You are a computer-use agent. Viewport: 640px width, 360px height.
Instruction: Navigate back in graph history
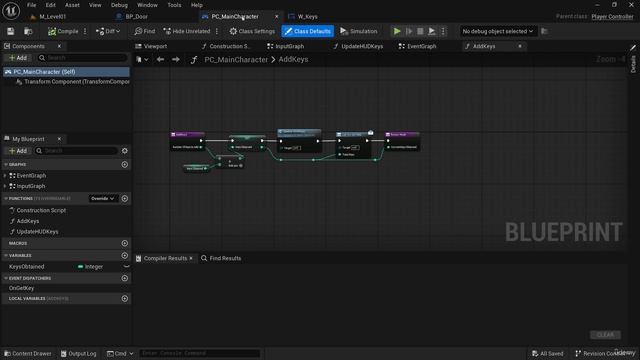[x=160, y=60]
